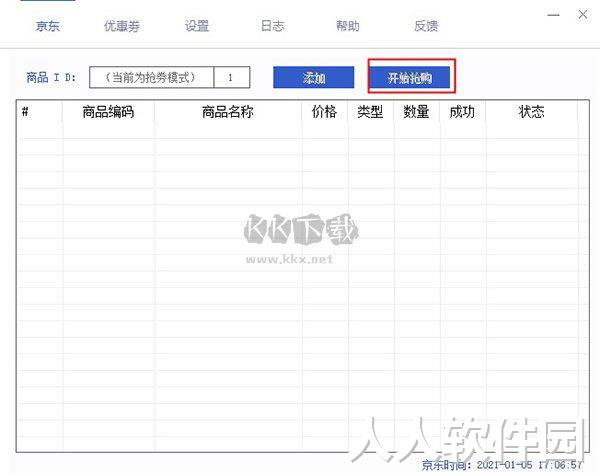This screenshot has width=600, height=473.
Task: Start purchasing with 开始抢购 button
Action: pyautogui.click(x=409, y=78)
